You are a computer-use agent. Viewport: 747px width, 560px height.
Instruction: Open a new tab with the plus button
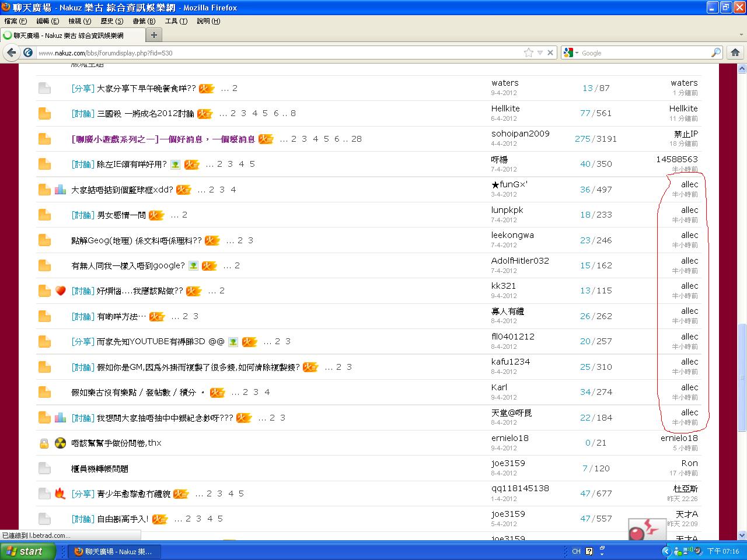point(153,35)
